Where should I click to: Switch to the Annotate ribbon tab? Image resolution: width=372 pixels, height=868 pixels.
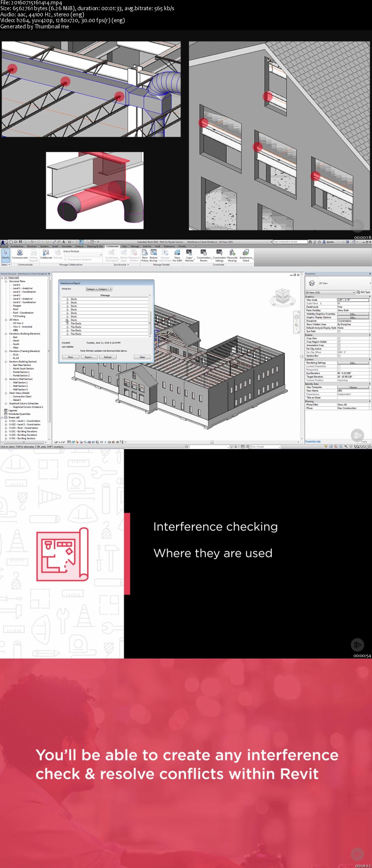(67, 246)
